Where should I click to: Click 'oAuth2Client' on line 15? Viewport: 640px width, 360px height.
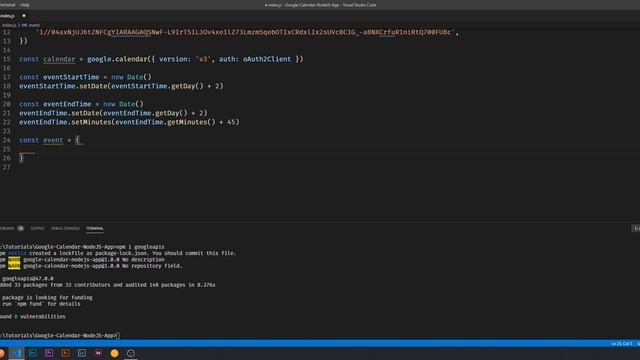[x=267, y=59]
